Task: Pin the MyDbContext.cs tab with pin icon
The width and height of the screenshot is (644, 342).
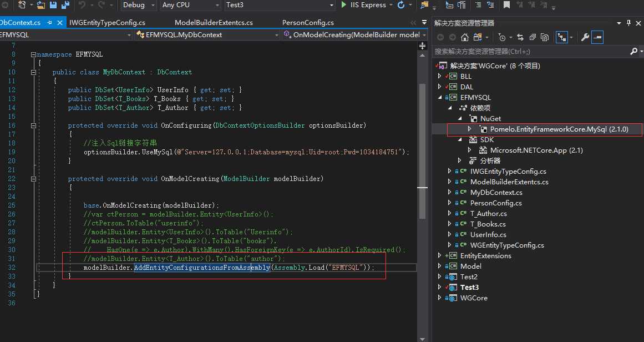Action: point(50,23)
